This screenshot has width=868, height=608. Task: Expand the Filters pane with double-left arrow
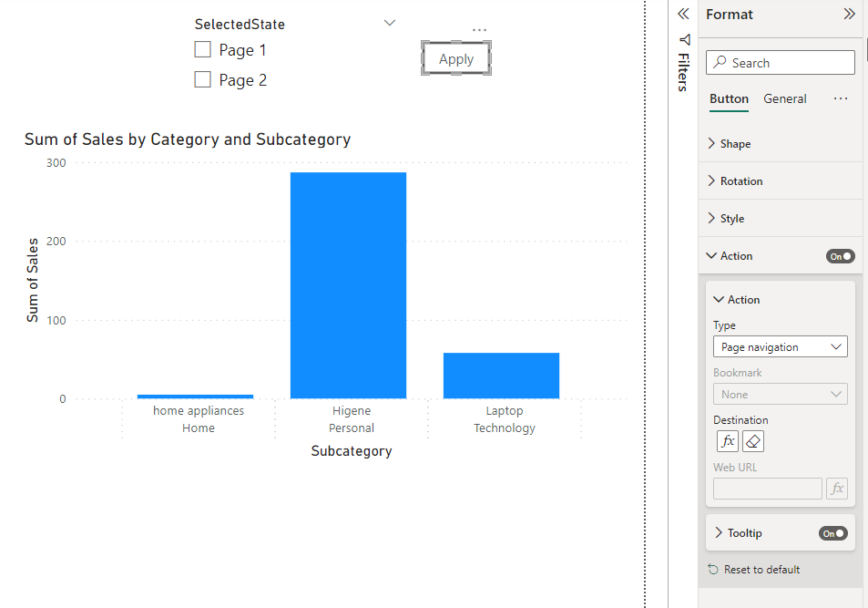point(684,14)
